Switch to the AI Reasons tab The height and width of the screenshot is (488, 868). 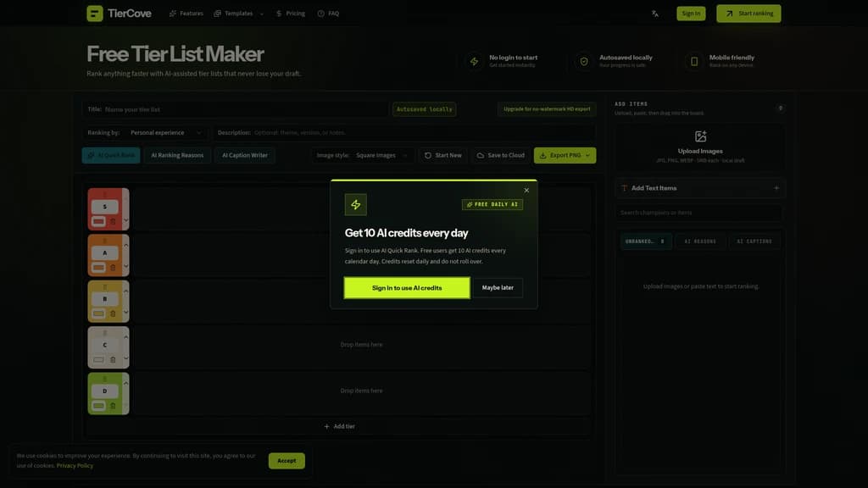[x=700, y=241]
